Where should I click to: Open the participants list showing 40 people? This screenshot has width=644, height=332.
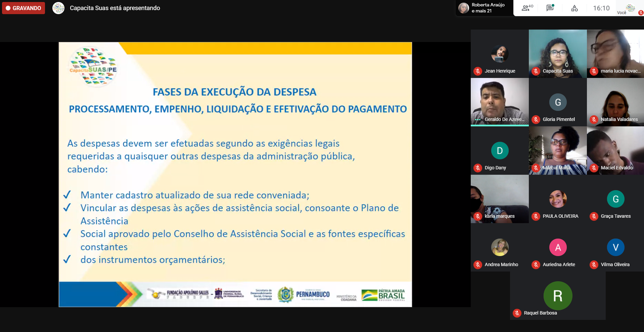[527, 8]
